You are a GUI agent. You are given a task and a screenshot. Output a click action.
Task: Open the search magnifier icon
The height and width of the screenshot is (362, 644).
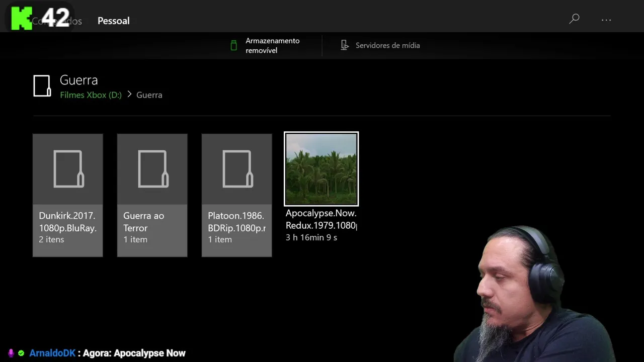(574, 19)
